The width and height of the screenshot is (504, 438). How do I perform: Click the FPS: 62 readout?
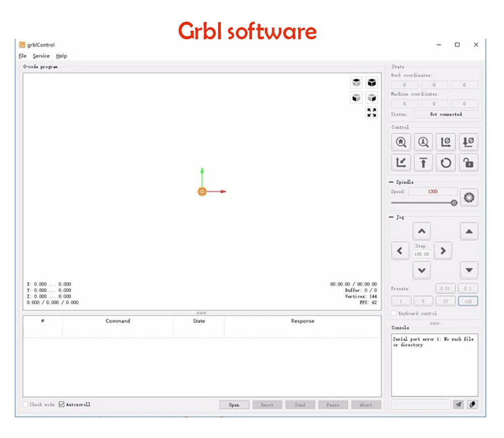368,303
